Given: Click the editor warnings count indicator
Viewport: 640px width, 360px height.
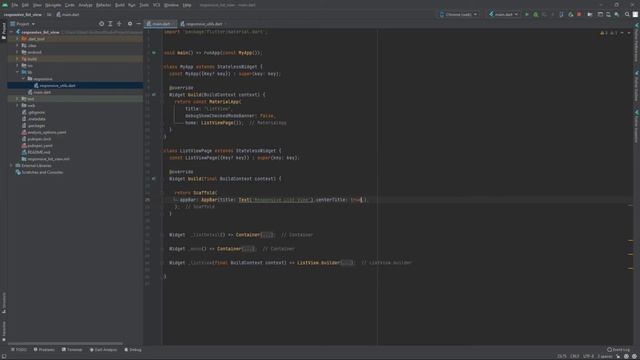Looking at the screenshot, I should click(x=609, y=33).
